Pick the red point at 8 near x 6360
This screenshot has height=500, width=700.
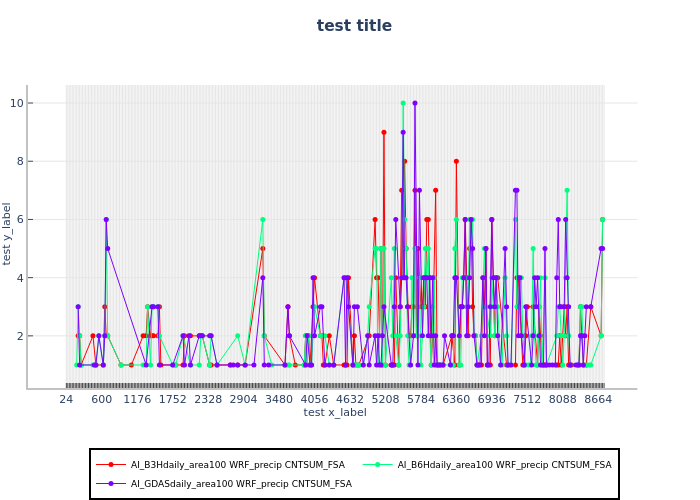(456, 161)
